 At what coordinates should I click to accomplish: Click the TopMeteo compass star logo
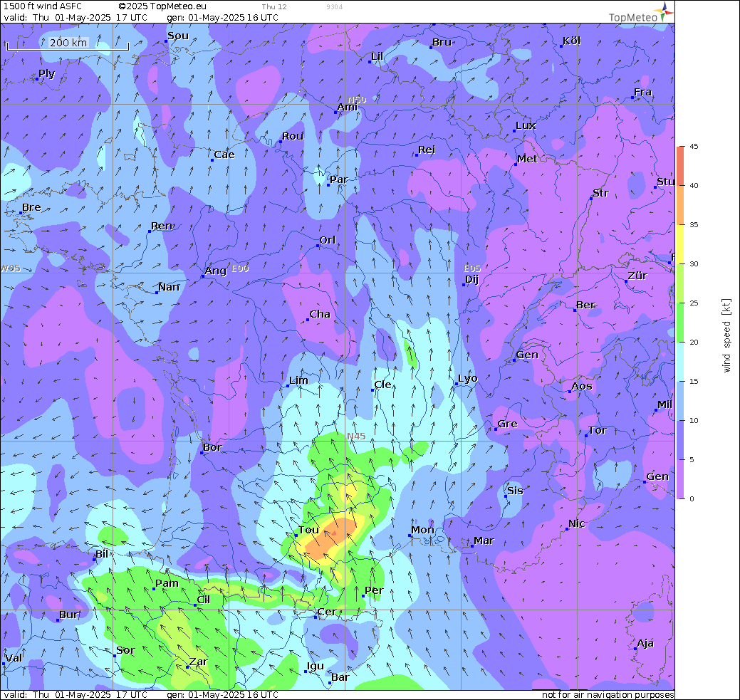pyautogui.click(x=664, y=11)
